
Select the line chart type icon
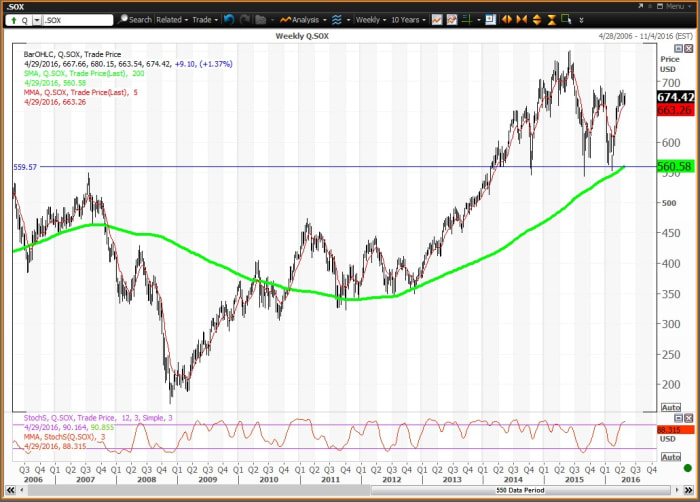(437, 19)
